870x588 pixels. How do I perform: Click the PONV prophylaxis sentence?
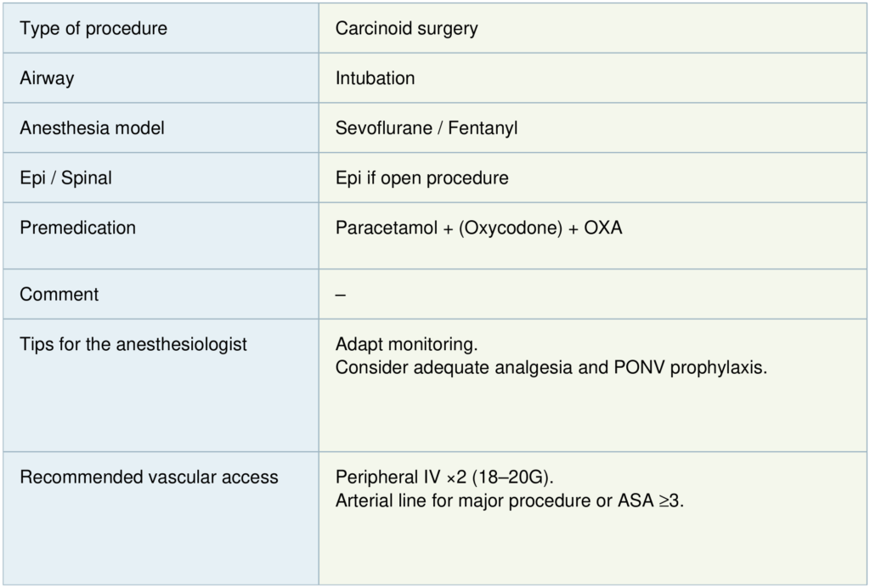tap(551, 368)
